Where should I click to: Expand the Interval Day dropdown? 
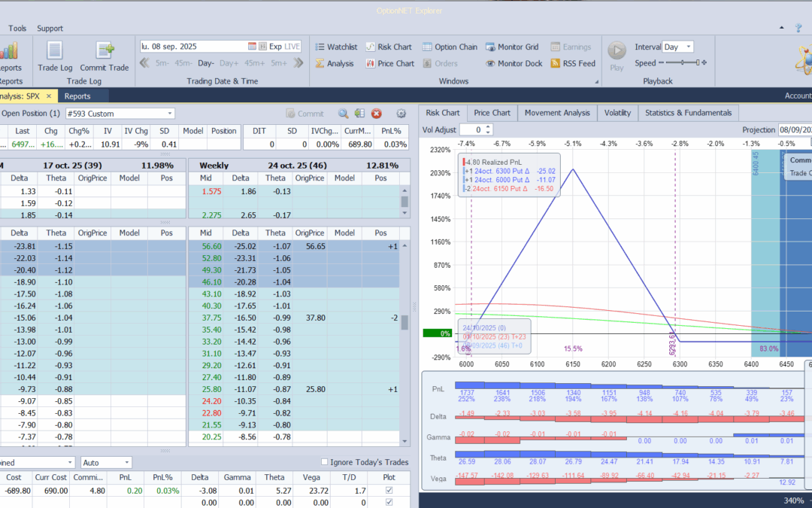tap(677, 47)
